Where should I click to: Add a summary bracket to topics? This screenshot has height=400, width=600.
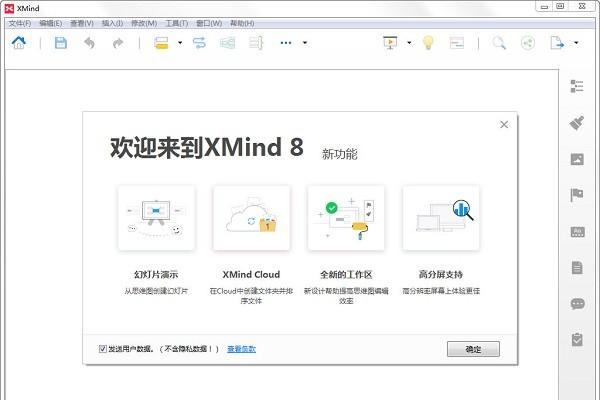[256, 43]
